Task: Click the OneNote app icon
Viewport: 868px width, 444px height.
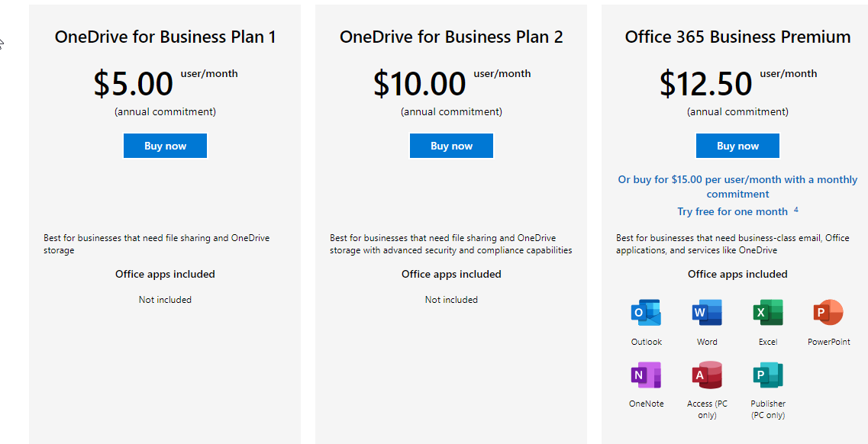Action: coord(646,375)
